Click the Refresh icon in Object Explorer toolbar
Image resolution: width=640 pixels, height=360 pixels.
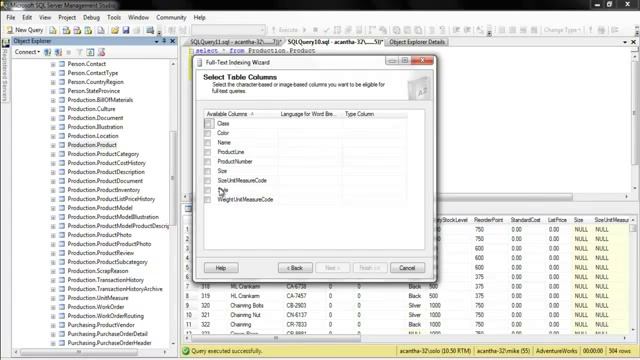point(90,52)
